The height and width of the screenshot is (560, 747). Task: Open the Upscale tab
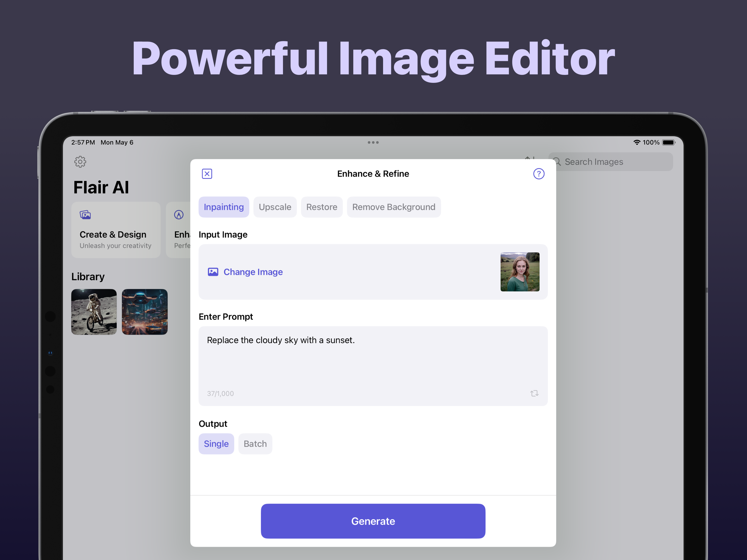275,207
